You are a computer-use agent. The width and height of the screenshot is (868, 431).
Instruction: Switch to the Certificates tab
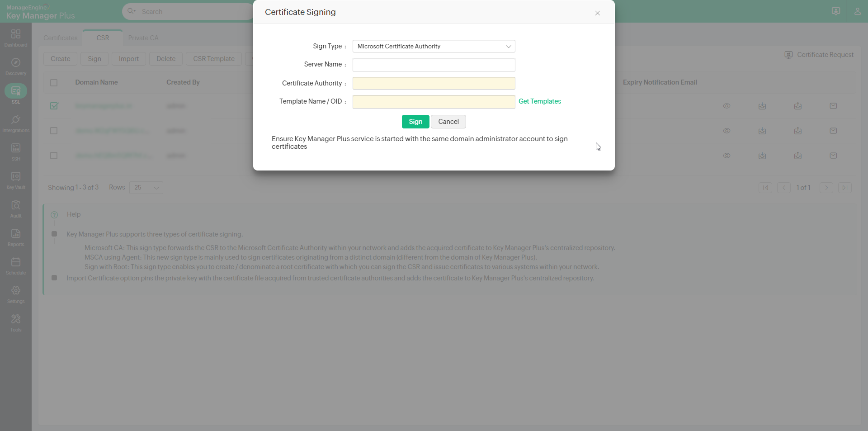61,38
